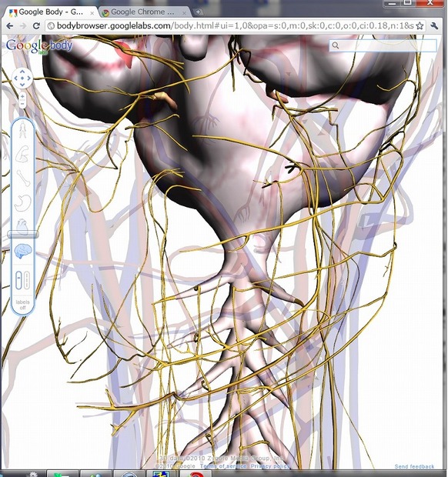The height and width of the screenshot is (477, 448).
Task: Pan the view right with the right arrow
Action: 29,78
